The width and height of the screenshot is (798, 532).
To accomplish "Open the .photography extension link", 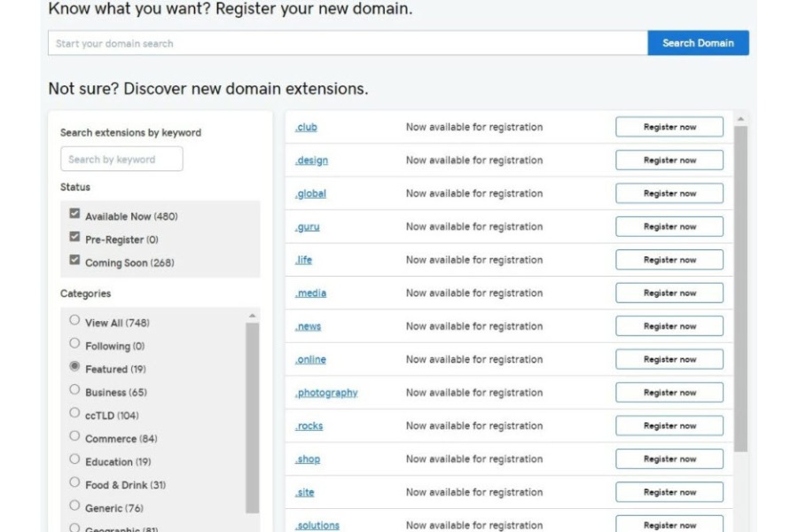I will pyautogui.click(x=326, y=393).
